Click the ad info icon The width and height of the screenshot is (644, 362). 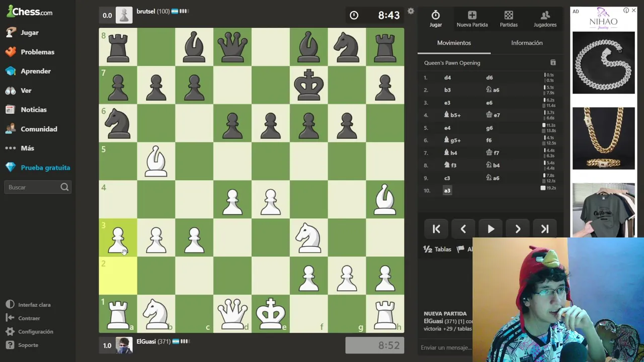click(x=626, y=10)
